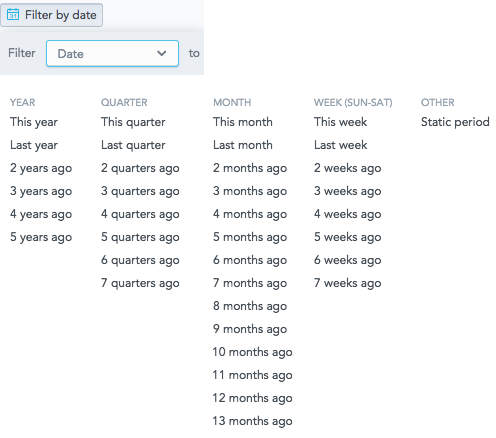Select 13 months ago
The width and height of the screenshot is (496, 438).
pos(252,421)
